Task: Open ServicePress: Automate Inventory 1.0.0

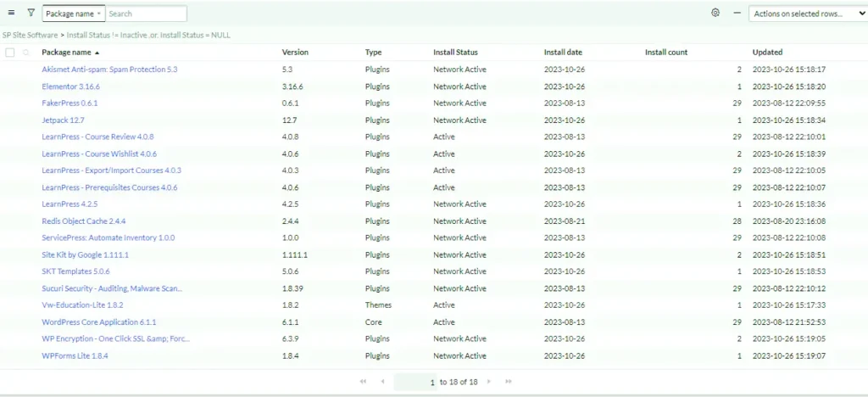Action: [x=108, y=238]
